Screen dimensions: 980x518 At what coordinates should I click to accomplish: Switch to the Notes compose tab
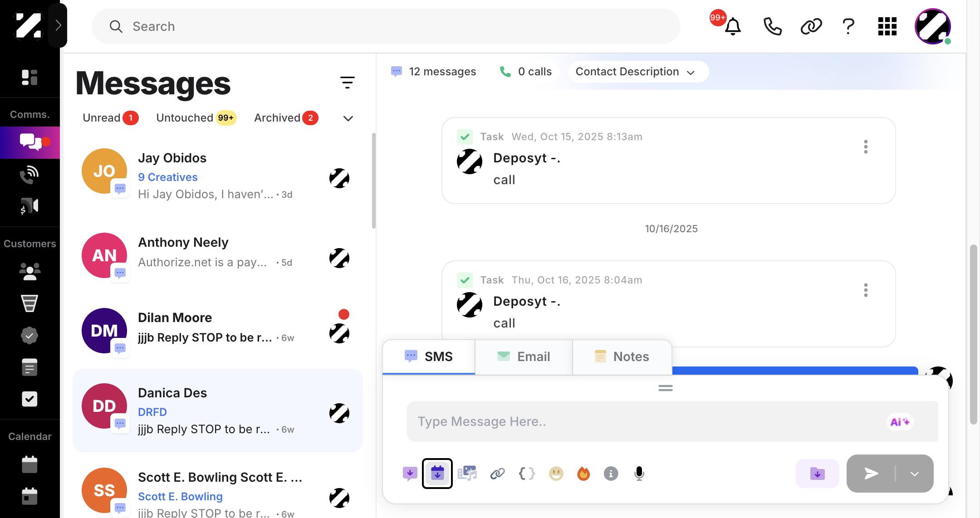[622, 357]
